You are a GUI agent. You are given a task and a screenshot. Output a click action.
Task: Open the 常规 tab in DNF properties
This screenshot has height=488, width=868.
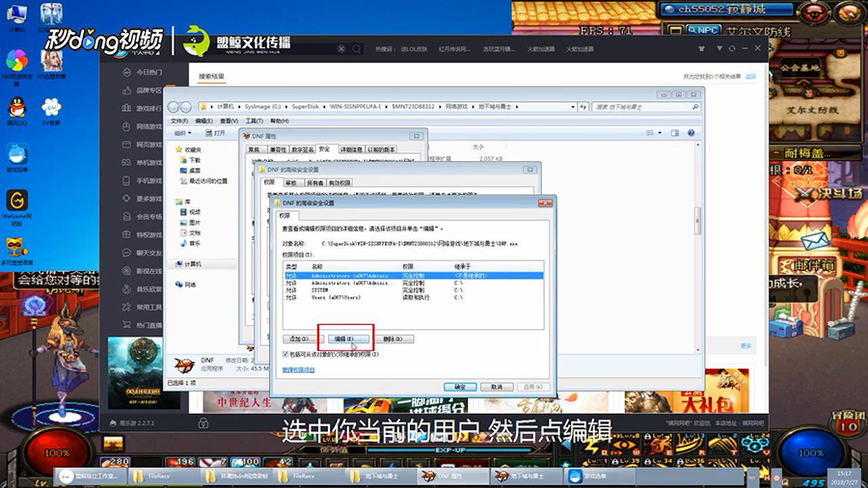(254, 149)
